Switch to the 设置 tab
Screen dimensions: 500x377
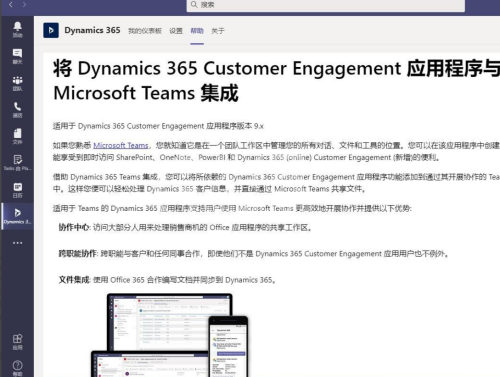[176, 31]
